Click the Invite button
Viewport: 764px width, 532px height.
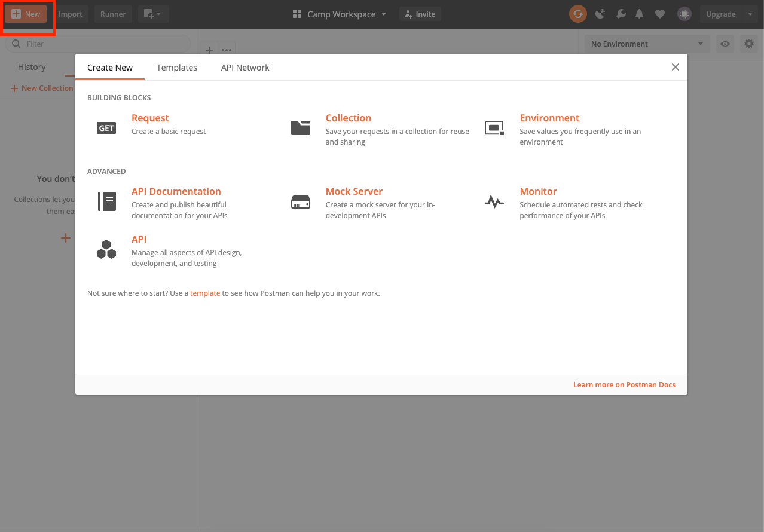tap(420, 14)
